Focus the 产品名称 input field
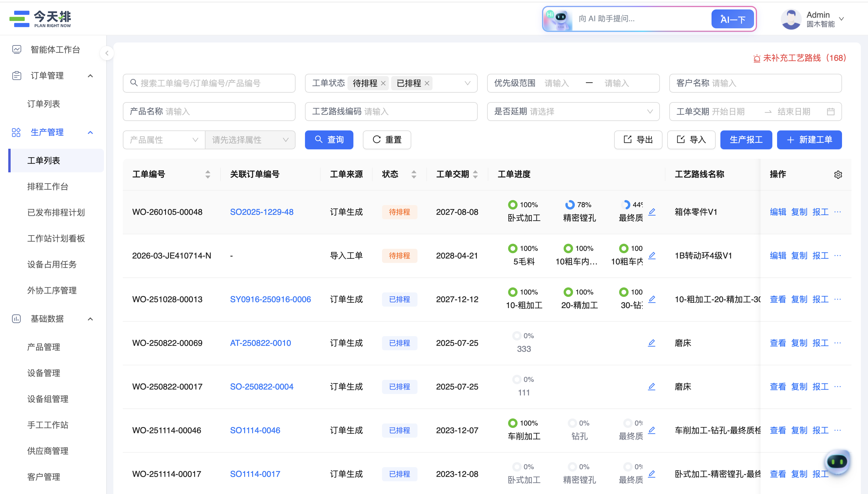This screenshot has width=868, height=494. pyautogui.click(x=209, y=111)
